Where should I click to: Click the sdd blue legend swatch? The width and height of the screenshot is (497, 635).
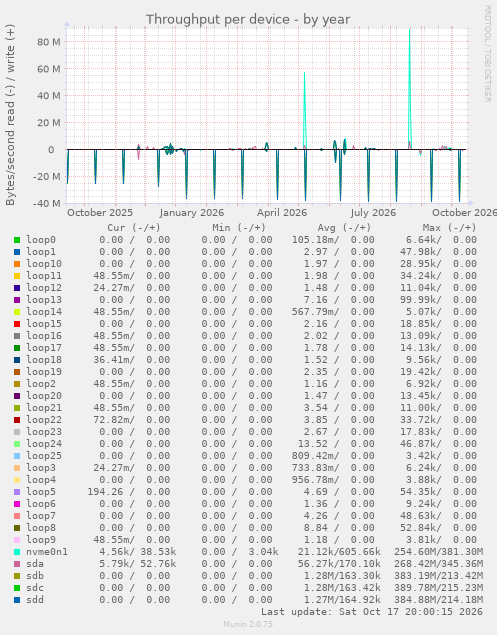tap(17, 600)
